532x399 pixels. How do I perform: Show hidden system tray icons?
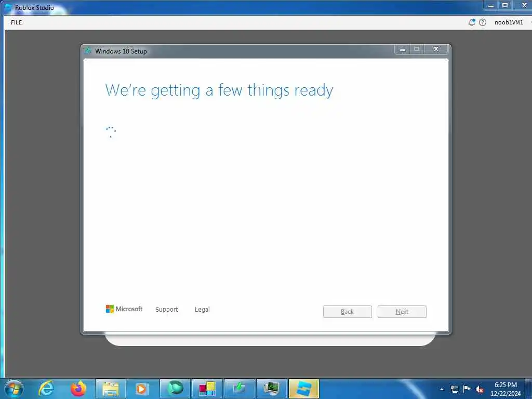pos(442,389)
